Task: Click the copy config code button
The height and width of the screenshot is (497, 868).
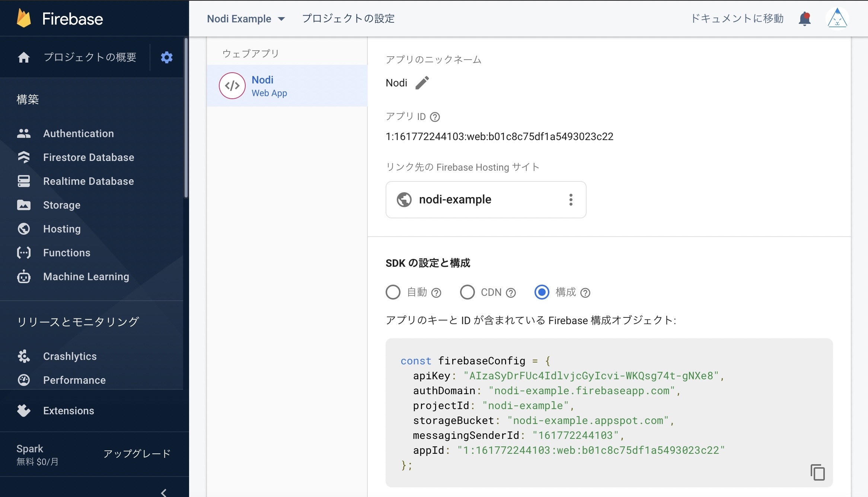Action: point(818,471)
